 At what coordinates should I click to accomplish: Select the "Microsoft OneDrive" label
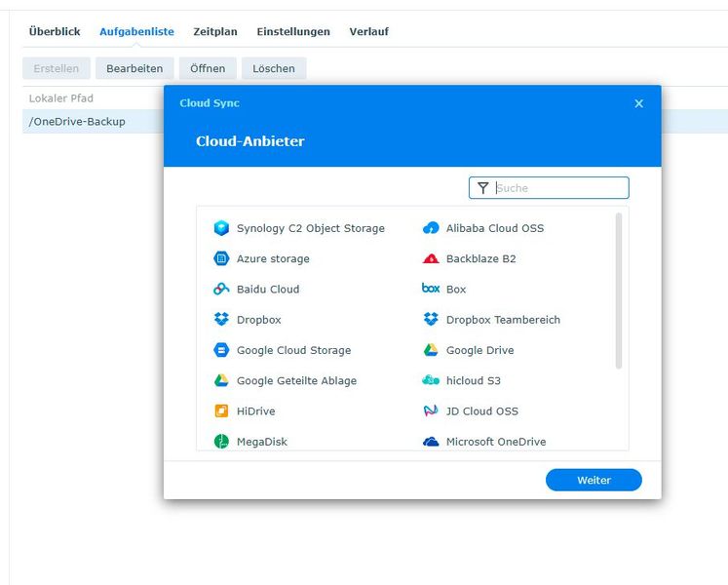click(496, 442)
